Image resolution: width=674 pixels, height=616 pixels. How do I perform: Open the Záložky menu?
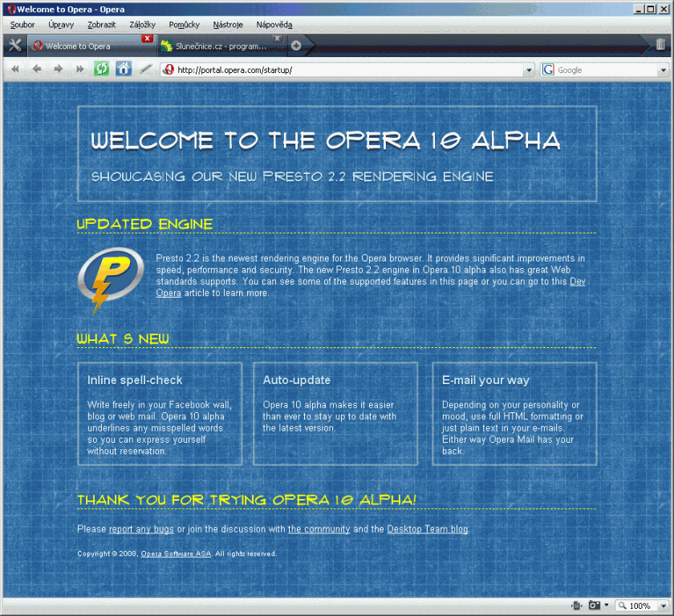click(x=142, y=25)
